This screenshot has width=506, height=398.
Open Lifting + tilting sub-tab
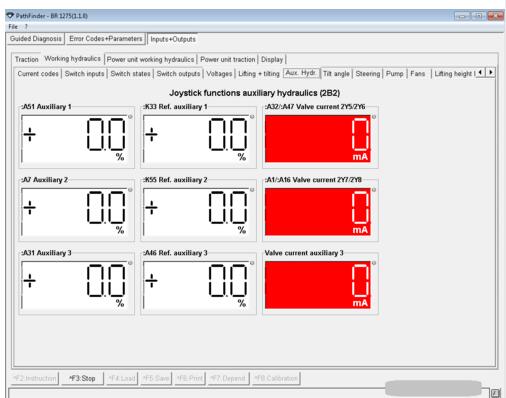tap(259, 74)
